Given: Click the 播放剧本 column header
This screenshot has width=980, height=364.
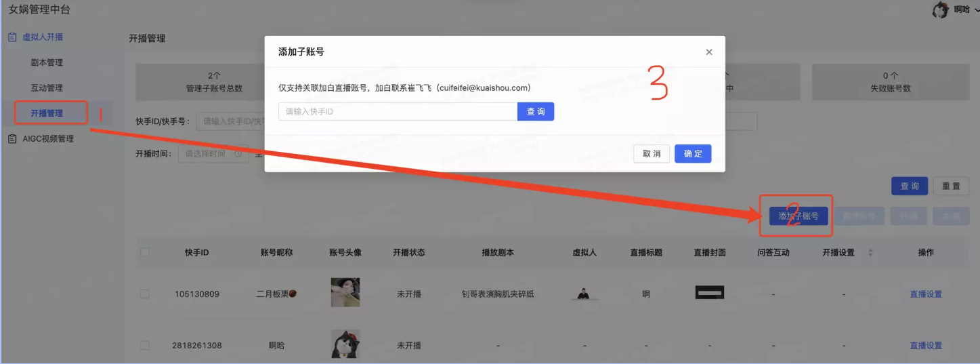Looking at the screenshot, I should (x=498, y=252).
